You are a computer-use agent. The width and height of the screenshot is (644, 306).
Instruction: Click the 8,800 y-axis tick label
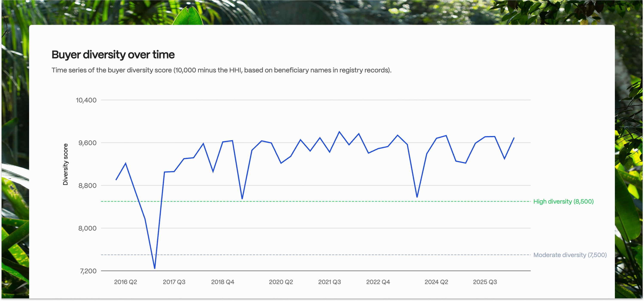click(x=87, y=186)
